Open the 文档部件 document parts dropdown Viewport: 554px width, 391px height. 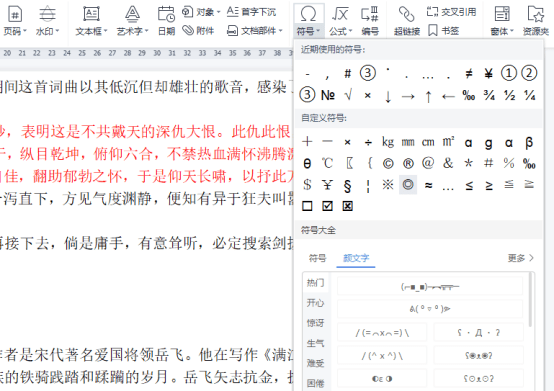[255, 31]
